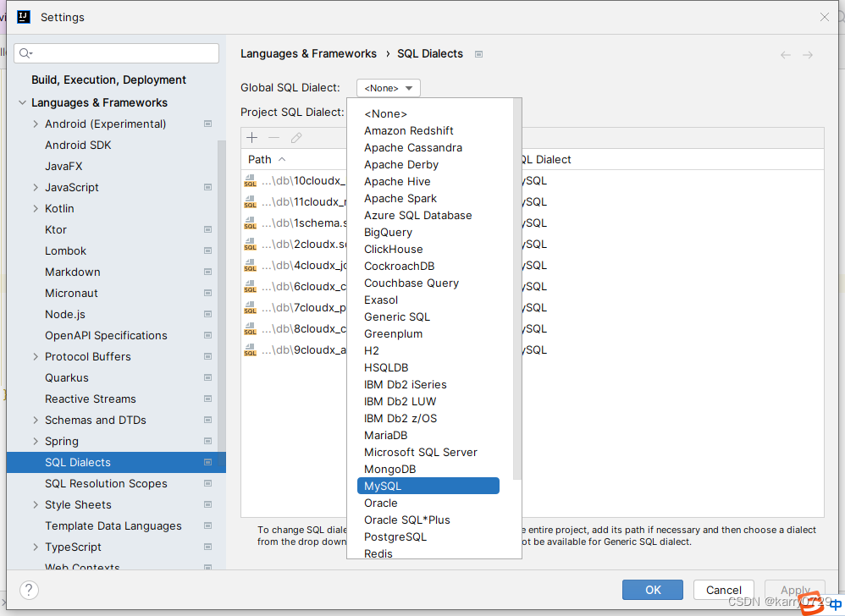Add a new SQL dialect mapping with plus icon
The height and width of the screenshot is (616, 845).
[251, 137]
